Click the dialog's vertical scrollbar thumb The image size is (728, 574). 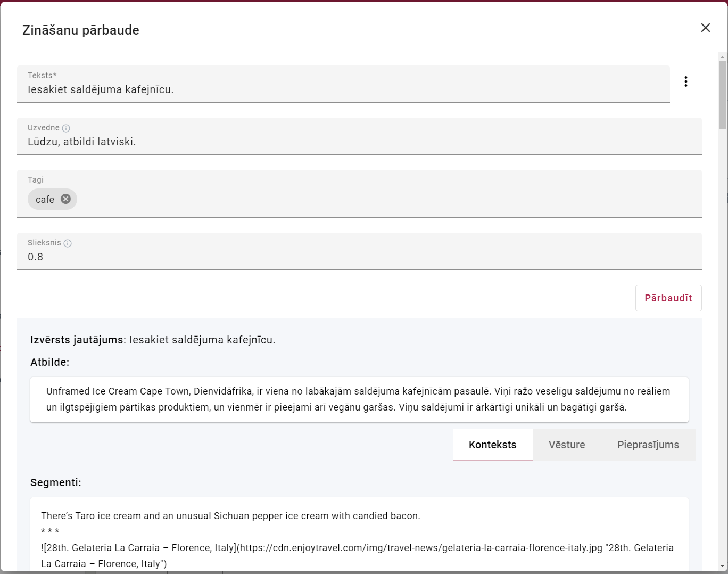pyautogui.click(x=722, y=95)
